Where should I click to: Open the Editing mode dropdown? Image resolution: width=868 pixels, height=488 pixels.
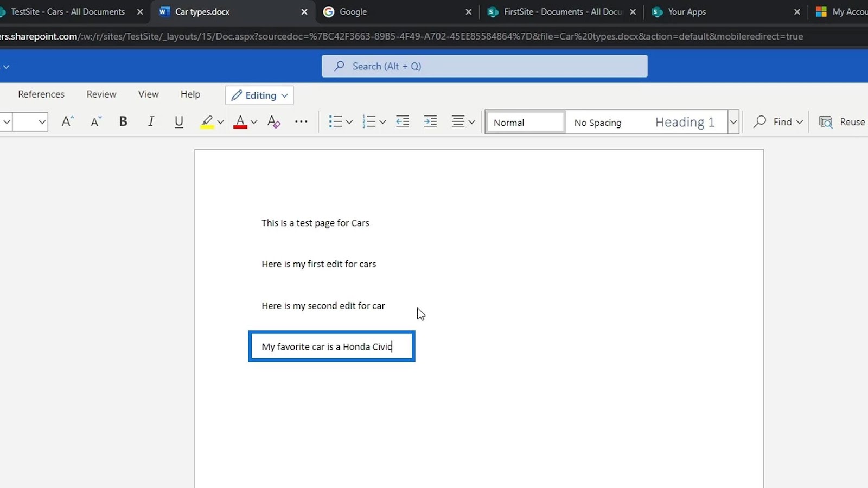tap(259, 95)
